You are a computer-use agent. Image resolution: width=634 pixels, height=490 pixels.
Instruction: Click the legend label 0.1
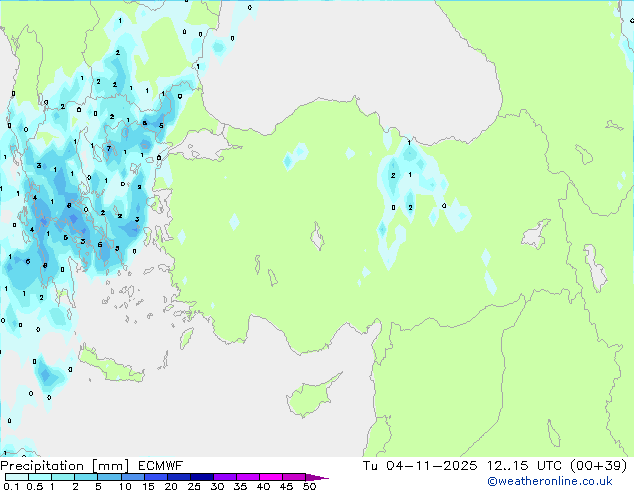11,486
